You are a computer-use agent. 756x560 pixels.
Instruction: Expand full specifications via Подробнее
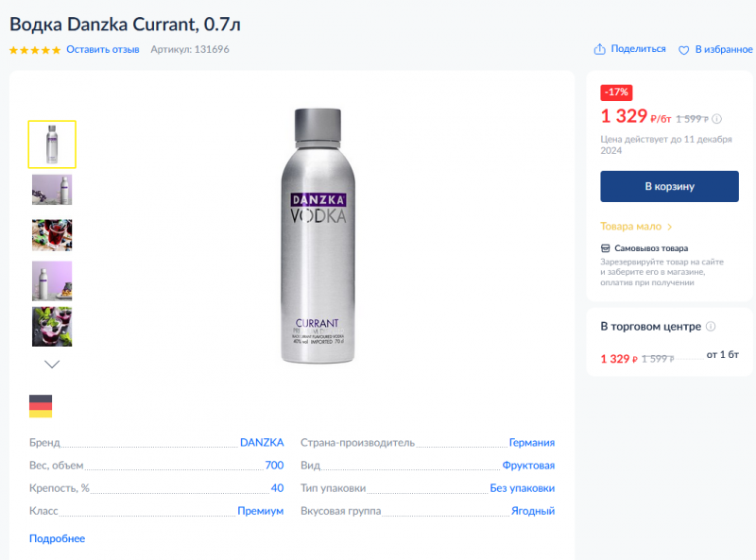57,538
